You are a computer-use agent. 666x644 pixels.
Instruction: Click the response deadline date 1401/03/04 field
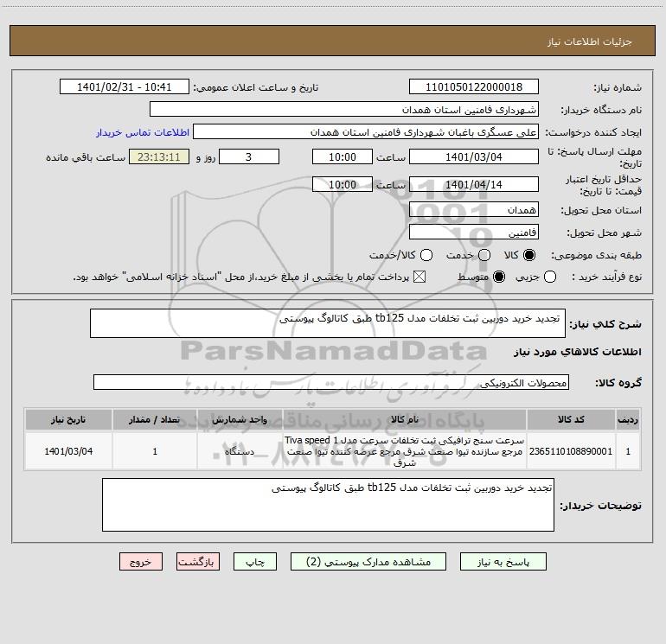pos(474,156)
